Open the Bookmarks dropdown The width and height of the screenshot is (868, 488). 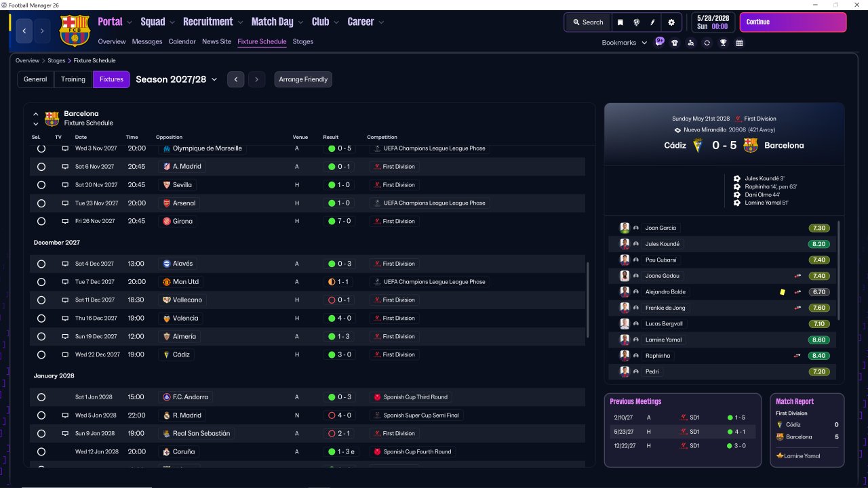pos(625,43)
